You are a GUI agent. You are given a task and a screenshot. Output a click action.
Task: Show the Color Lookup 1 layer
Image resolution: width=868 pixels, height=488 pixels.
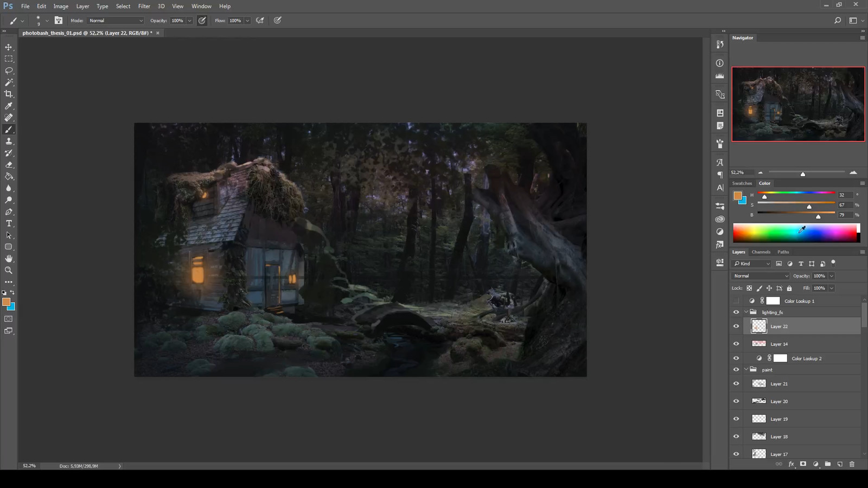pyautogui.click(x=736, y=301)
